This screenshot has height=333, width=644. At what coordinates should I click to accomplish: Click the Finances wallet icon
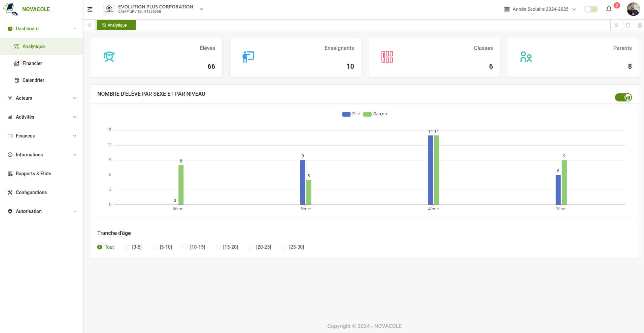[10, 136]
